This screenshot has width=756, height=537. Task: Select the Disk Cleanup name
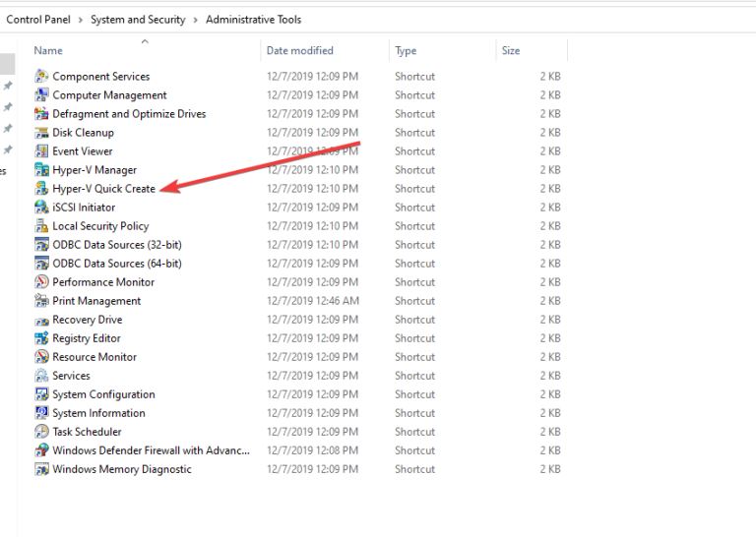pyautogui.click(x=83, y=133)
